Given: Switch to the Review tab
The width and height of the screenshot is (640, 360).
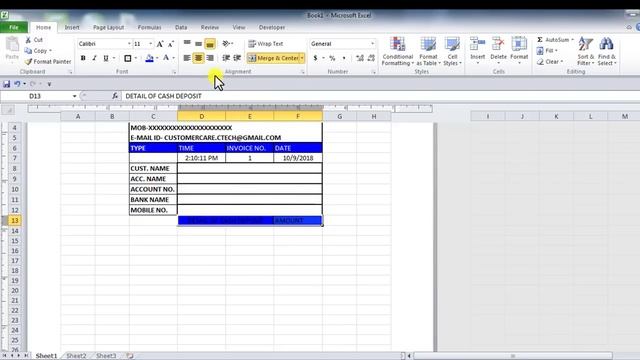Looking at the screenshot, I should (210, 27).
